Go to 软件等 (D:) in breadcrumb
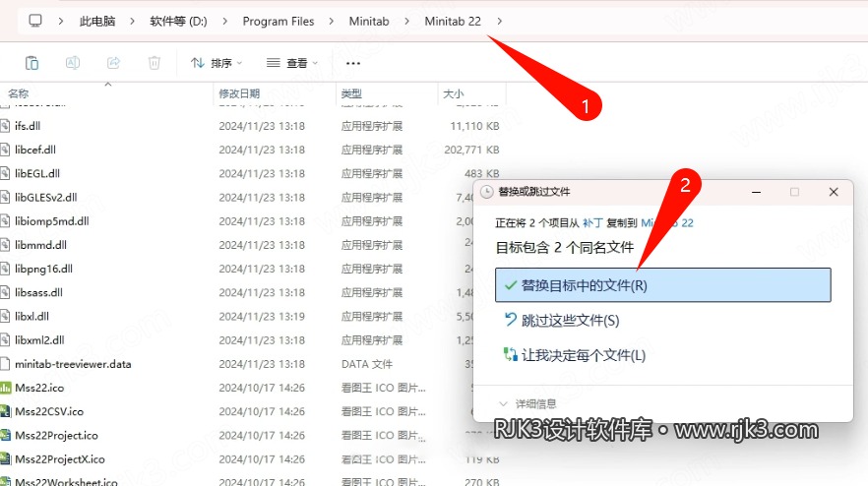Image resolution: width=868 pixels, height=486 pixels. click(178, 21)
